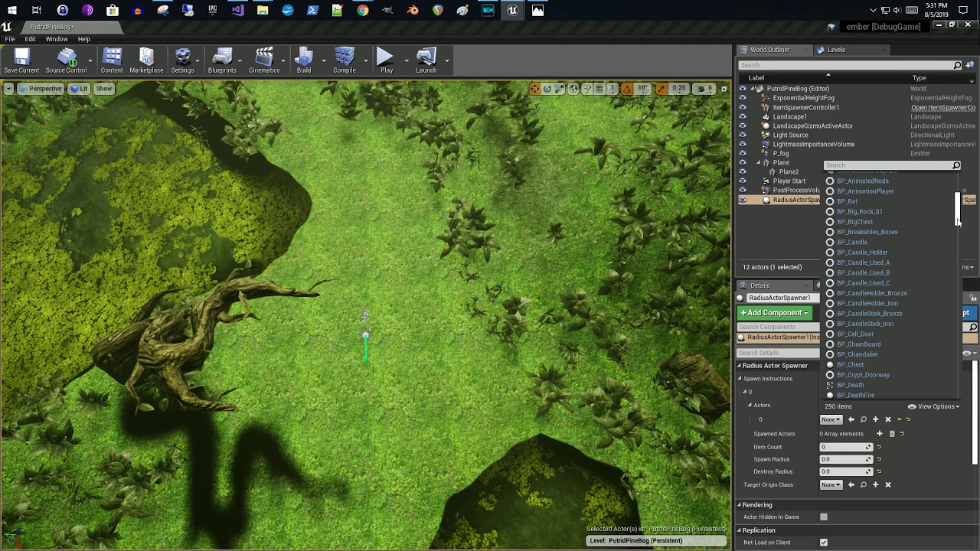Click Open ItemSpawnerController link
The width and height of the screenshot is (980, 551).
coord(943,107)
